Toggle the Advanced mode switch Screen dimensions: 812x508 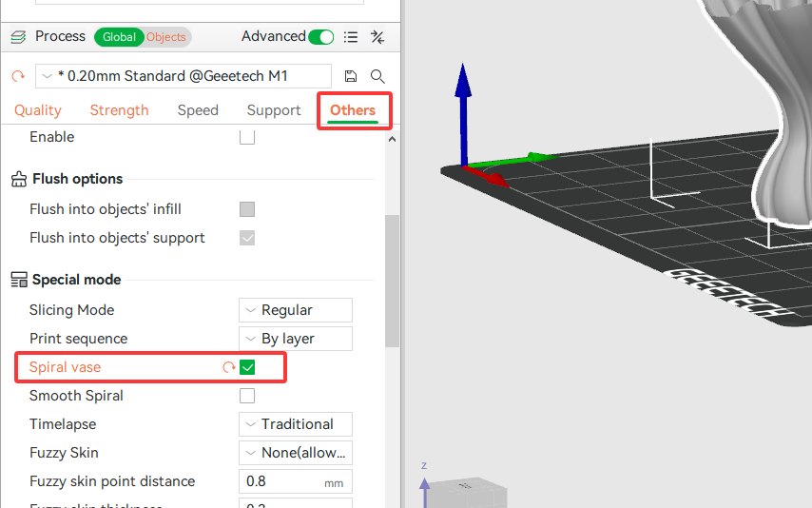pyautogui.click(x=321, y=37)
